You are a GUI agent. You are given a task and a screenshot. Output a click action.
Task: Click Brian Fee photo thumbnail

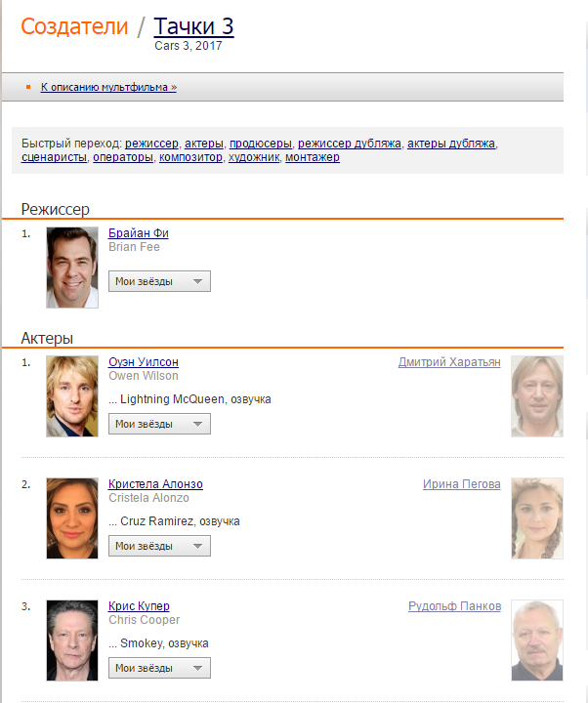(x=72, y=268)
